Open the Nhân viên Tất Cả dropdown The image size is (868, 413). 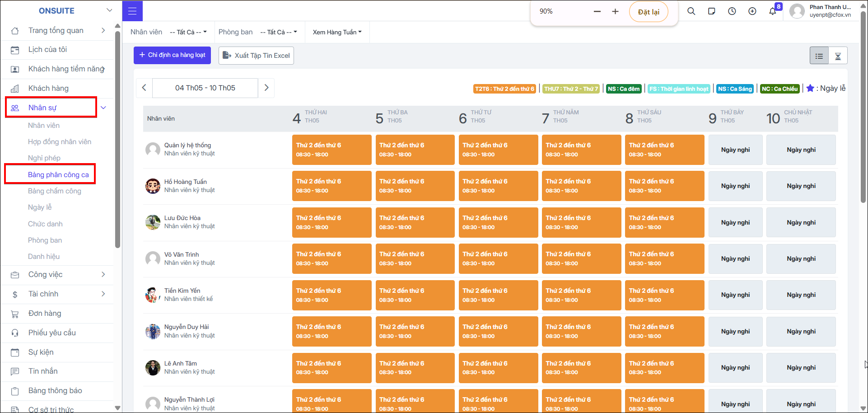point(188,32)
